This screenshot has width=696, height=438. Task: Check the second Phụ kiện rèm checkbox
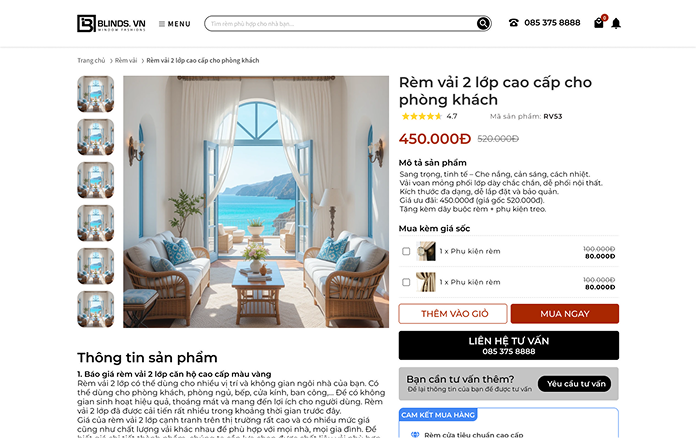pos(406,282)
